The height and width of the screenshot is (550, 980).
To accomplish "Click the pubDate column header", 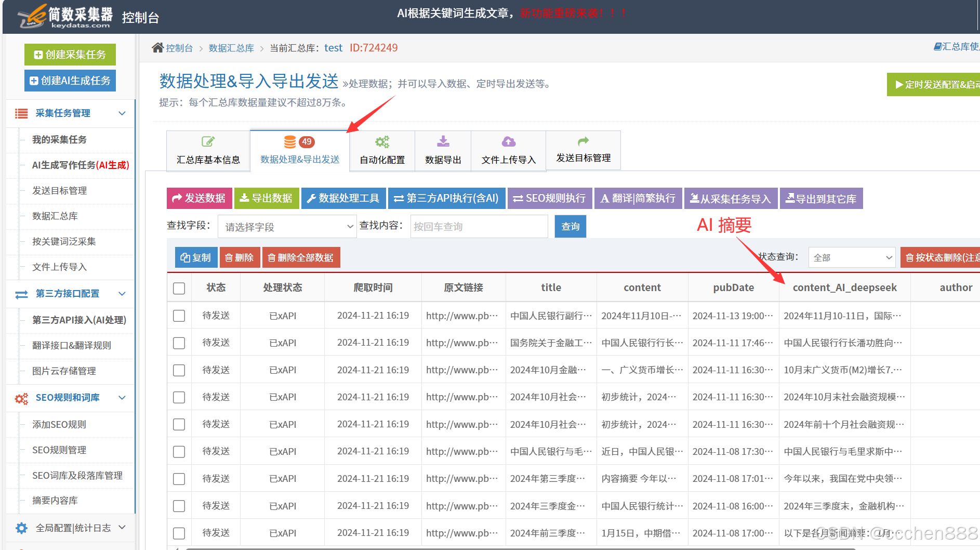I will click(x=733, y=287).
